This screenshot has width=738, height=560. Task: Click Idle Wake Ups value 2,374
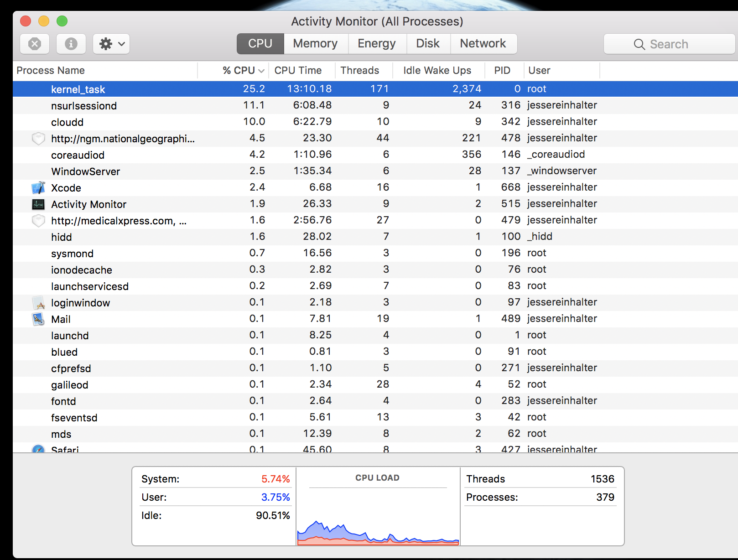(467, 88)
